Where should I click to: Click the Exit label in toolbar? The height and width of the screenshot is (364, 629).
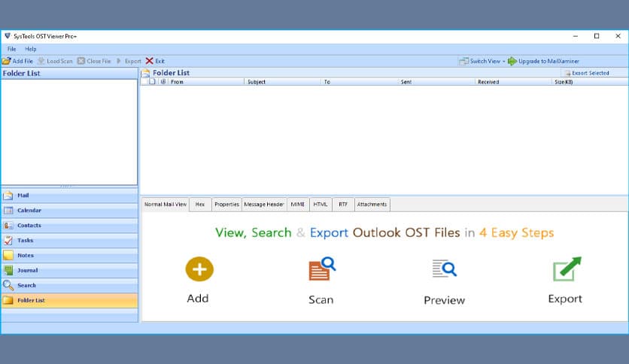coord(160,61)
